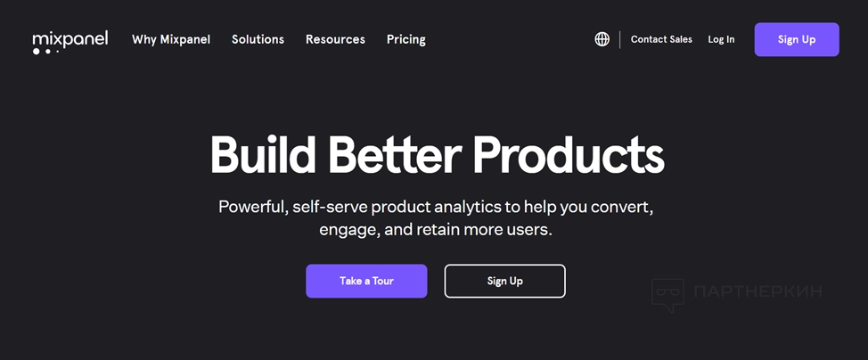This screenshot has height=360, width=868.
Task: Open the Contact Sales link
Action: 661,39
